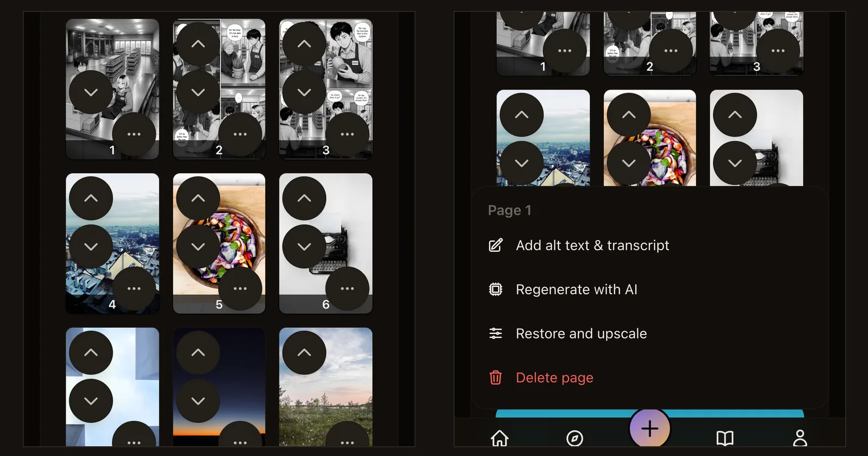Open page 3 more options in left mockup
This screenshot has width=868, height=456.
[347, 134]
